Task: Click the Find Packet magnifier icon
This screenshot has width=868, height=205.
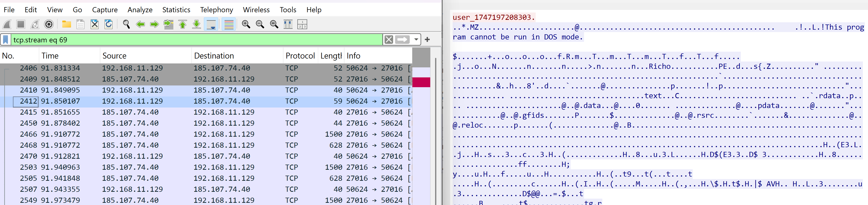Action: point(126,24)
